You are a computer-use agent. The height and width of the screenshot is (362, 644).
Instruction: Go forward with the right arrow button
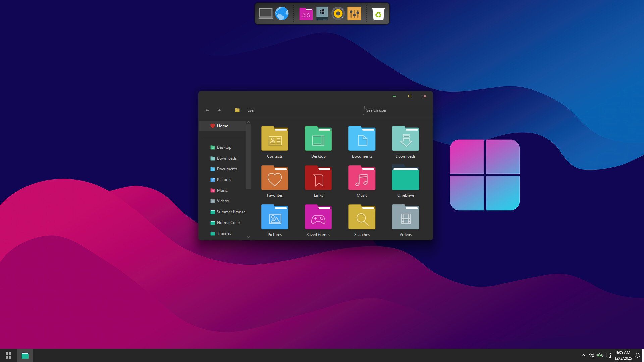[219, 110]
